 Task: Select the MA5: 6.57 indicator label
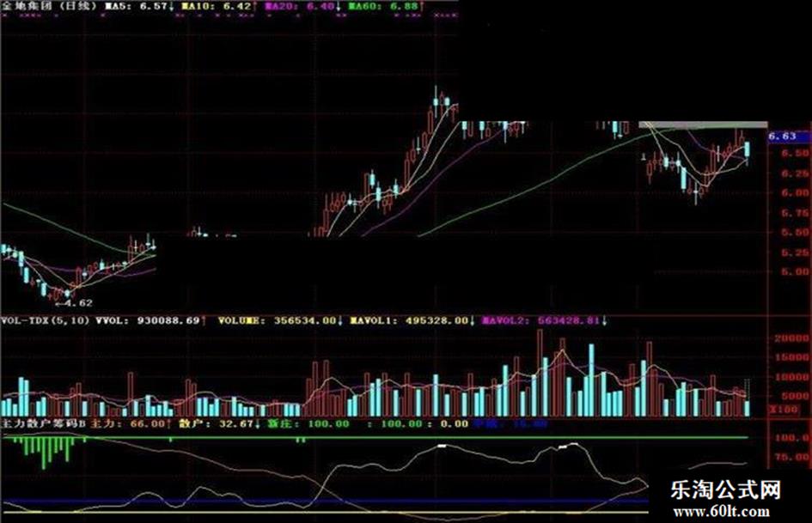tap(137, 6)
